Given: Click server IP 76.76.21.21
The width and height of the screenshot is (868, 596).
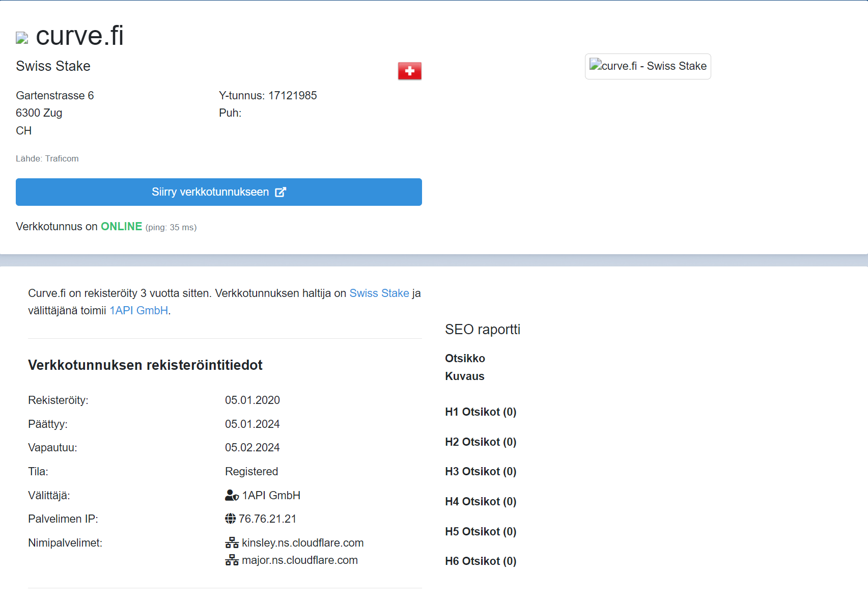Looking at the screenshot, I should 268,519.
